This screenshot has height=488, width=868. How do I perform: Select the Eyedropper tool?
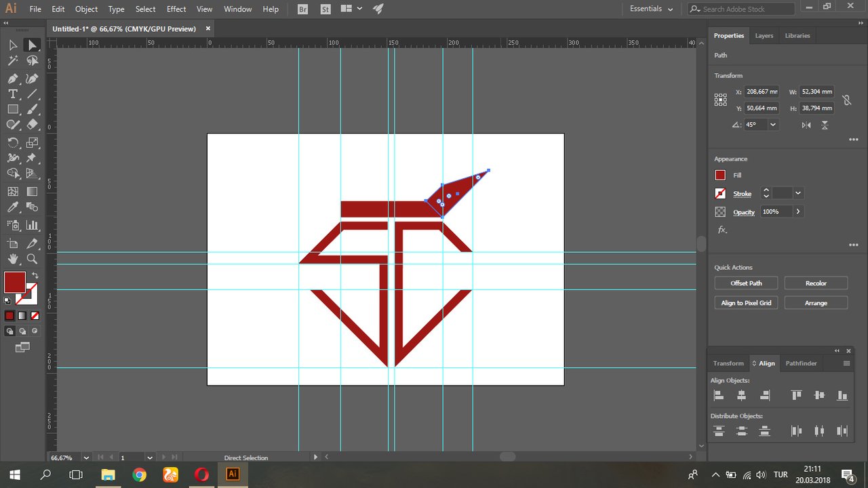click(13, 207)
